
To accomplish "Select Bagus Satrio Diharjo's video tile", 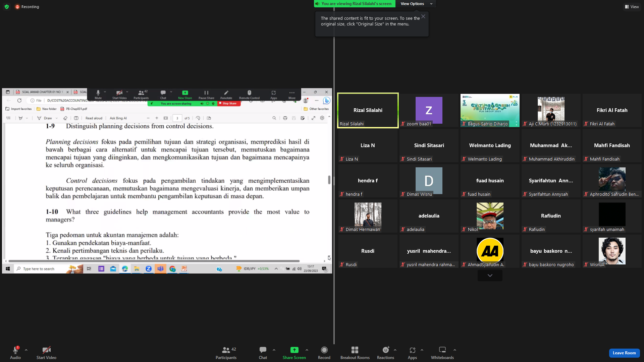I will (x=490, y=110).
